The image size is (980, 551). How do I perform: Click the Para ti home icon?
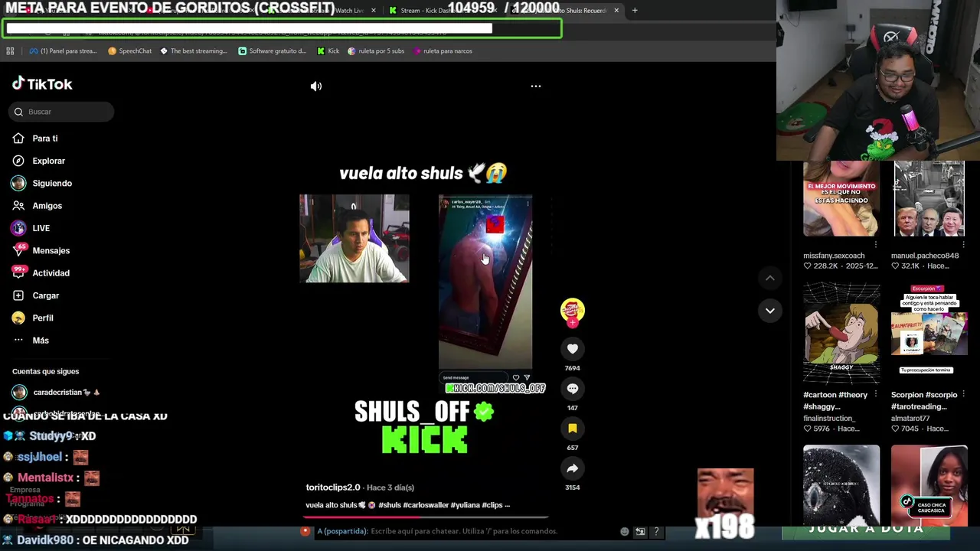click(x=18, y=139)
